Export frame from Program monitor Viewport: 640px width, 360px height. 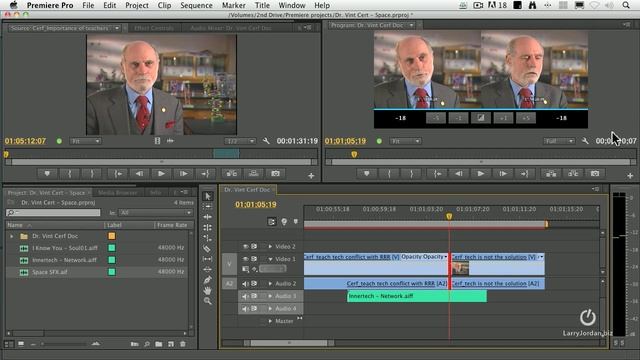595,174
